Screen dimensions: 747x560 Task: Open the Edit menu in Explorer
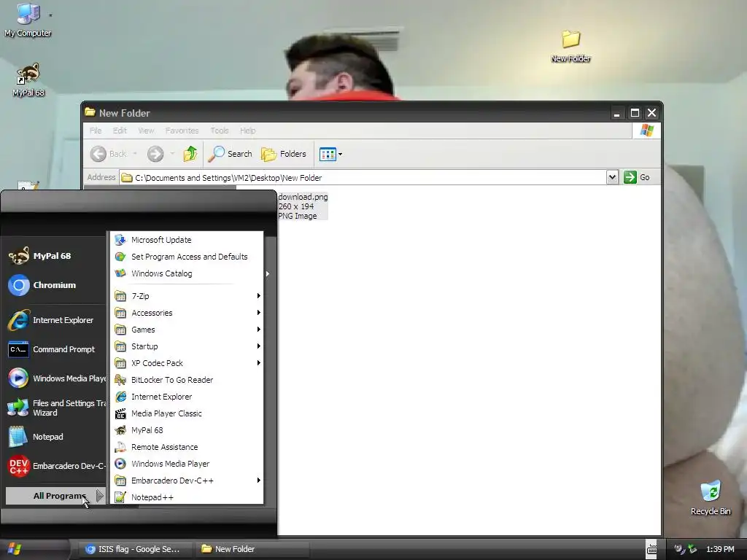[120, 131]
